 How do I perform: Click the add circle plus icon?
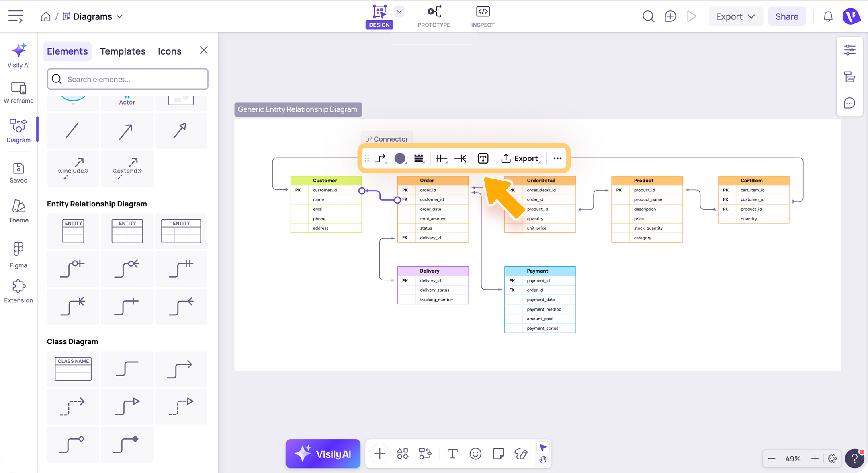coord(670,16)
